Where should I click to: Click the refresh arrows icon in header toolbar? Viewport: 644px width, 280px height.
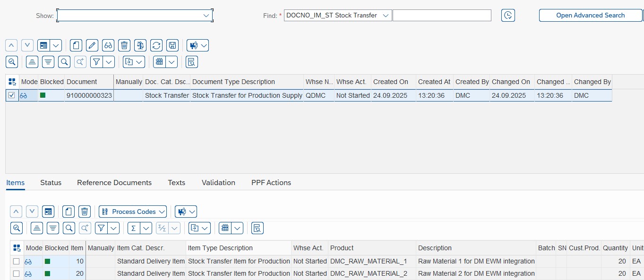point(156,45)
